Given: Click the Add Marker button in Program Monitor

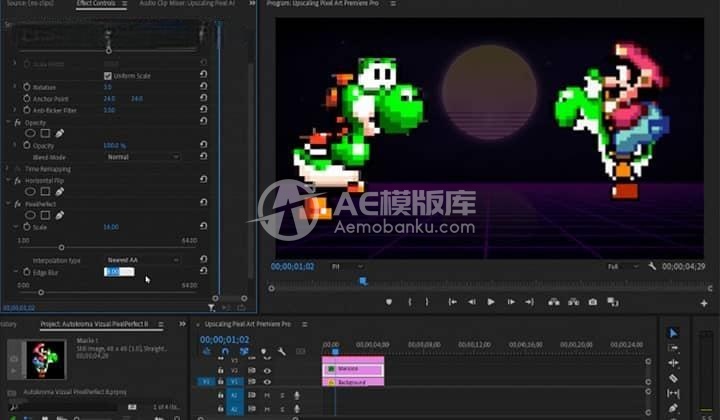Looking at the screenshot, I should pos(389,301).
